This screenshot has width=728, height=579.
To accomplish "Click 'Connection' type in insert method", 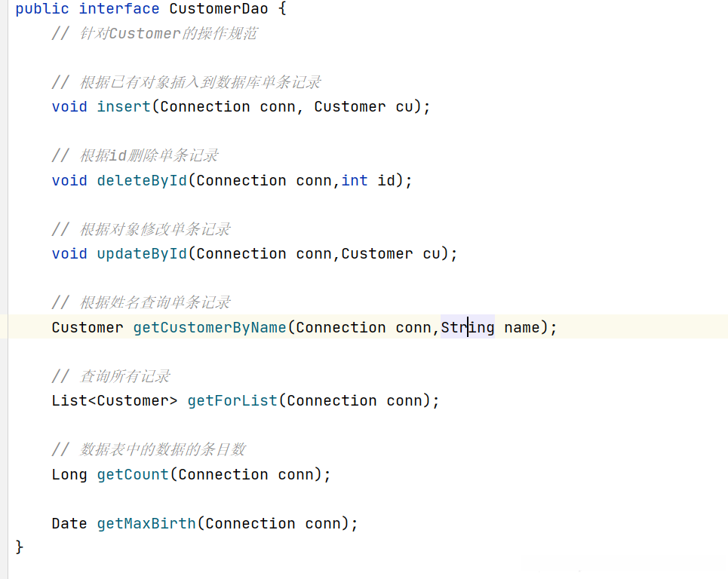I will pyautogui.click(x=204, y=107).
